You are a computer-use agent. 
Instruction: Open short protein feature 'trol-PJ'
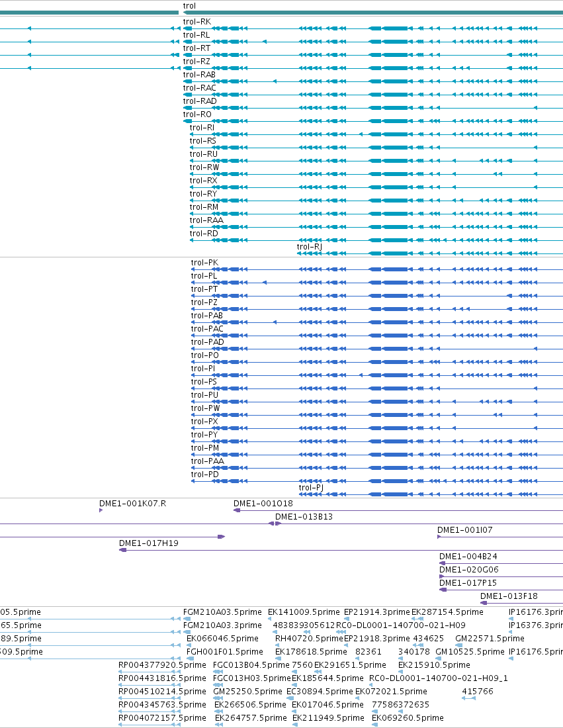click(312, 488)
